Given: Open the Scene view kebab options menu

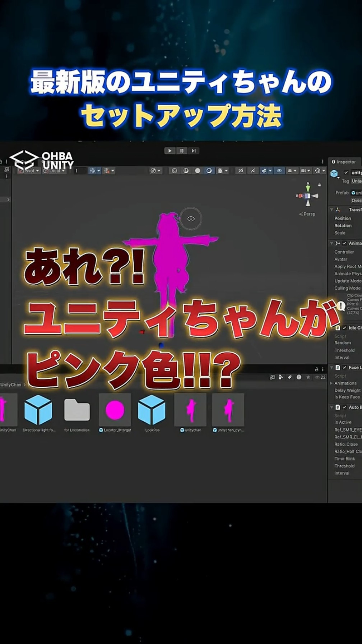Looking at the screenshot, I should (x=322, y=162).
